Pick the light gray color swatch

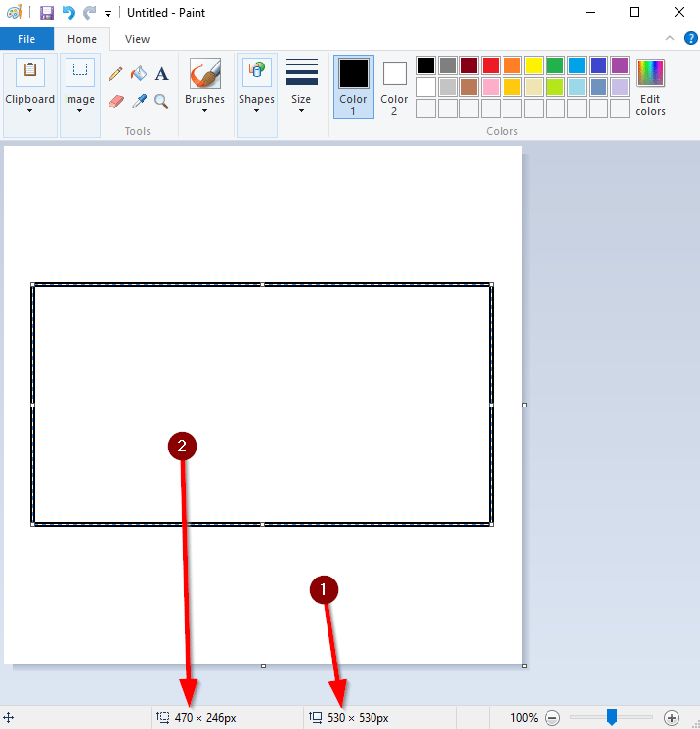pos(448,87)
